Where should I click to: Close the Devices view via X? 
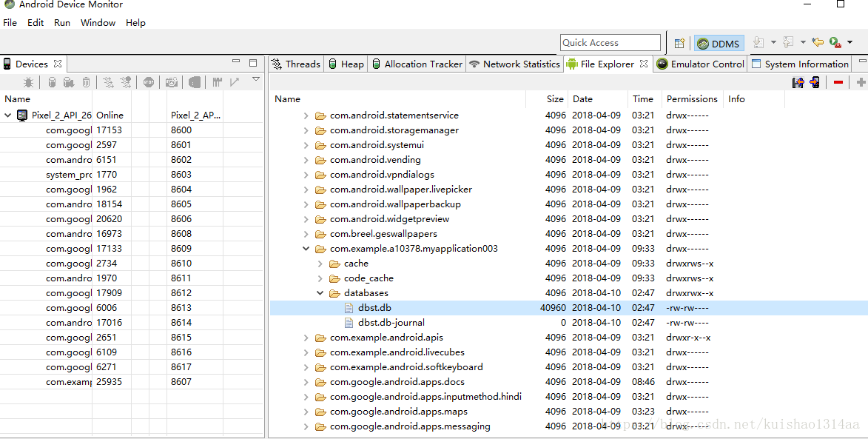(x=58, y=64)
